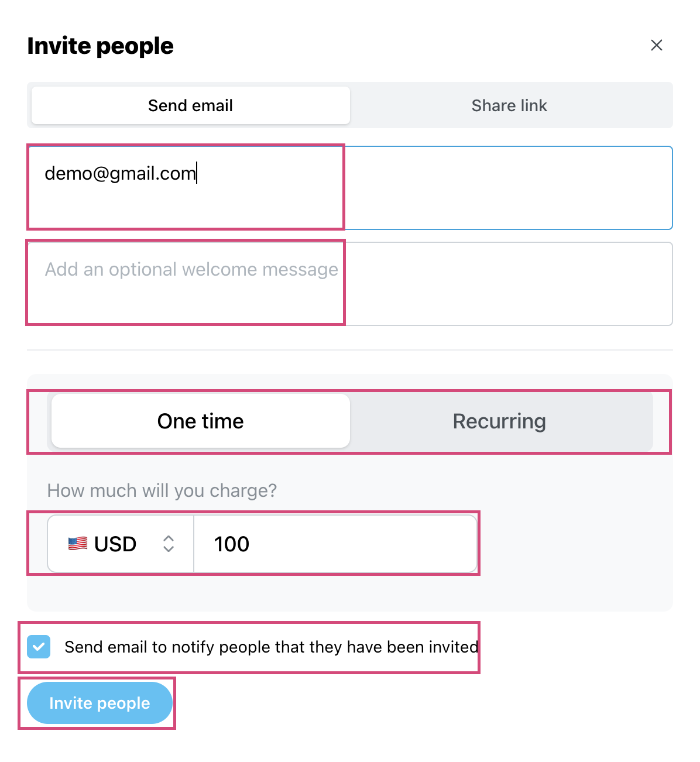Click the optional welcome message text area

[350, 284]
